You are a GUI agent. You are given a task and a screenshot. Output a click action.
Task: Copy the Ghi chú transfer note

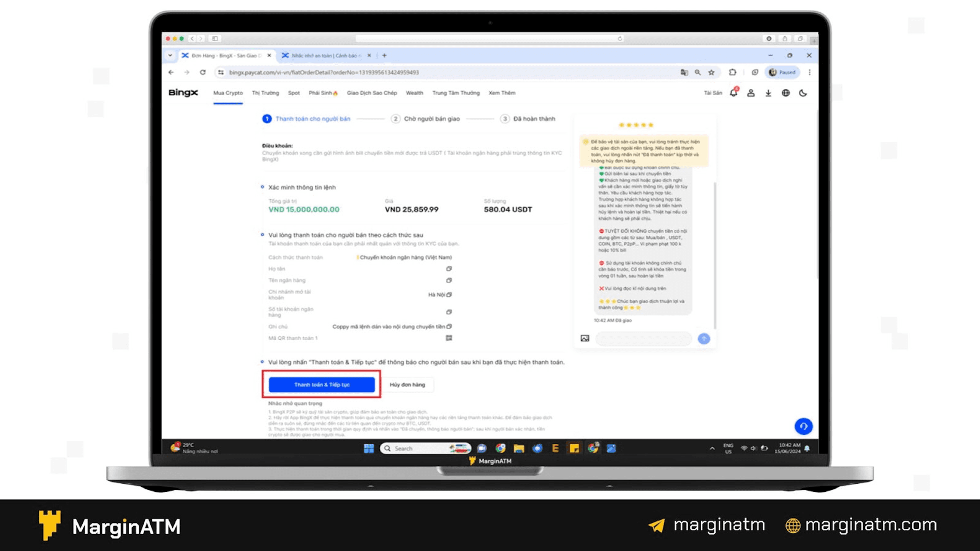(x=449, y=326)
